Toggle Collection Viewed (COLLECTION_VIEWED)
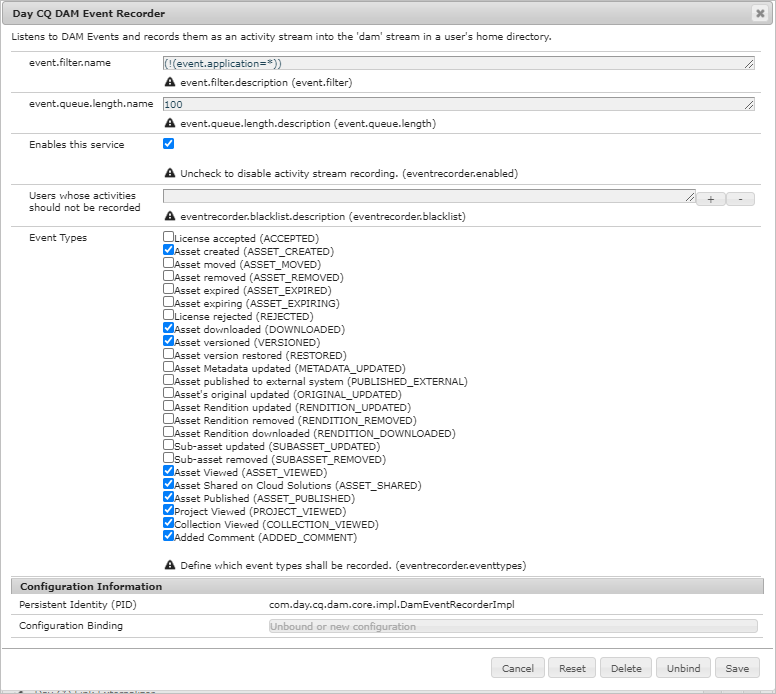This screenshot has height=694, width=776. [x=168, y=523]
